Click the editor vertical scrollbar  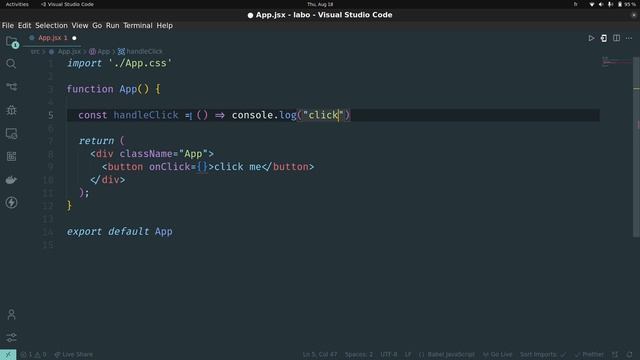[x=636, y=147]
